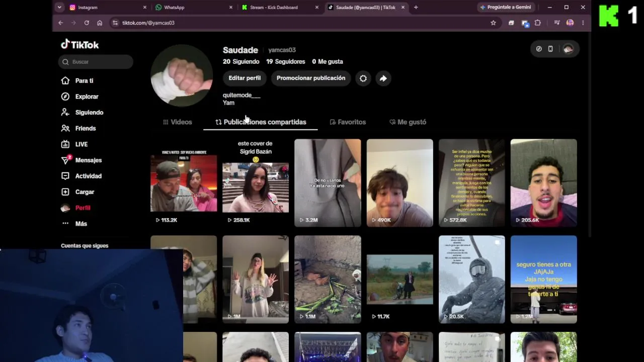
Task: Close the Kick Dashboard browser tab
Action: click(317, 8)
